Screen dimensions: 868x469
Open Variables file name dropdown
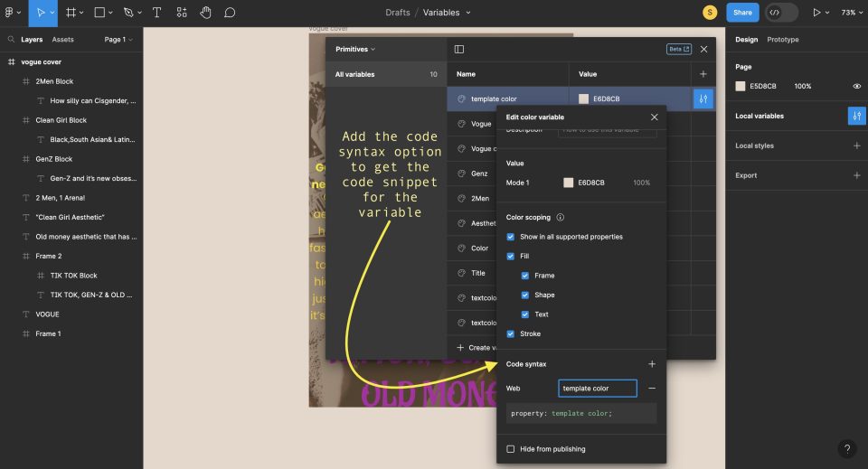coord(446,12)
